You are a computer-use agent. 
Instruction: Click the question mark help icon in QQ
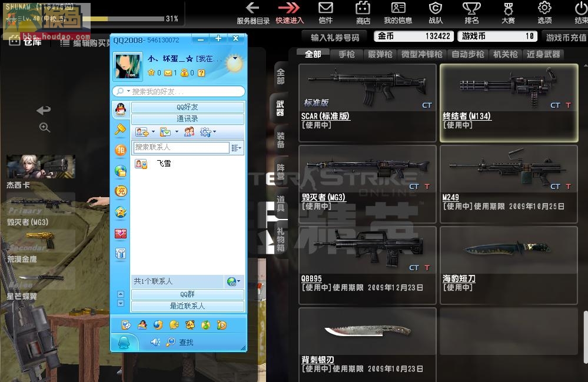pyautogui.click(x=201, y=73)
